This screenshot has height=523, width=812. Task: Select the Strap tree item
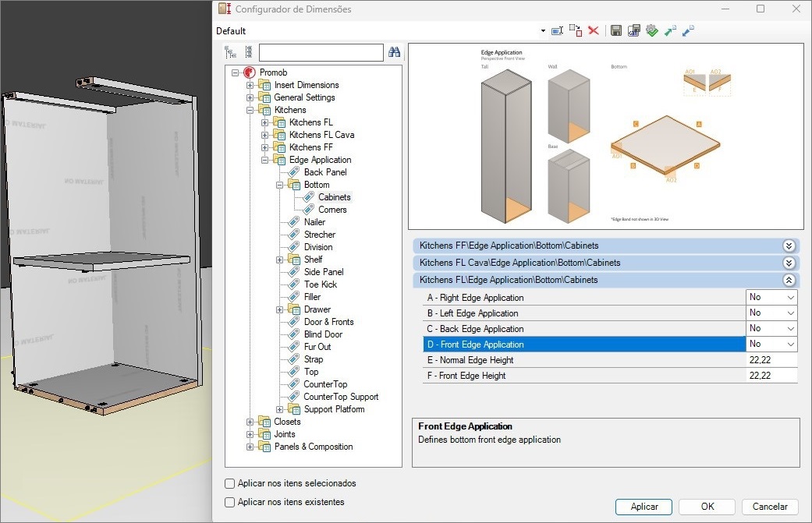[314, 359]
